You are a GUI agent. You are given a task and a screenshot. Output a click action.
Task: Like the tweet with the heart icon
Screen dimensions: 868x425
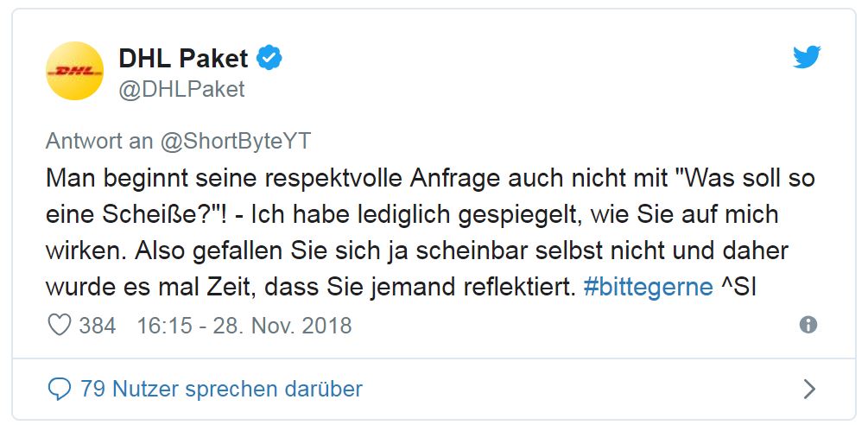pos(59,326)
